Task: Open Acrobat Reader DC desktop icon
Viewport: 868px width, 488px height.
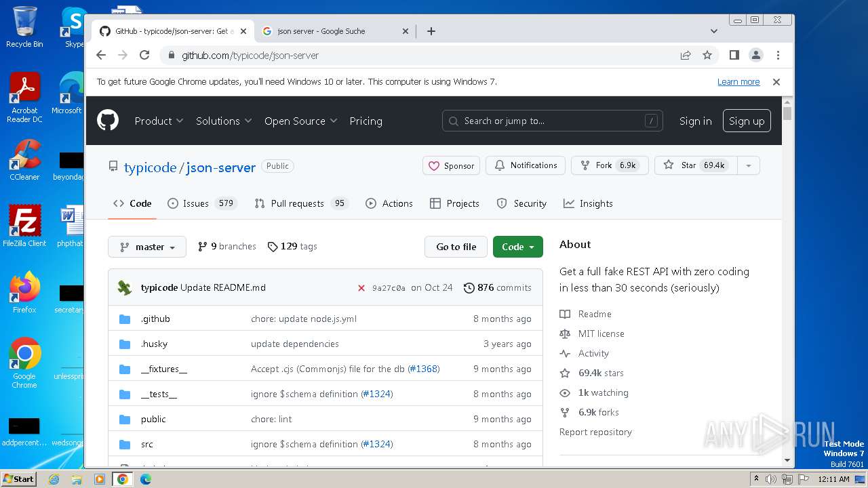Action: click(x=24, y=98)
